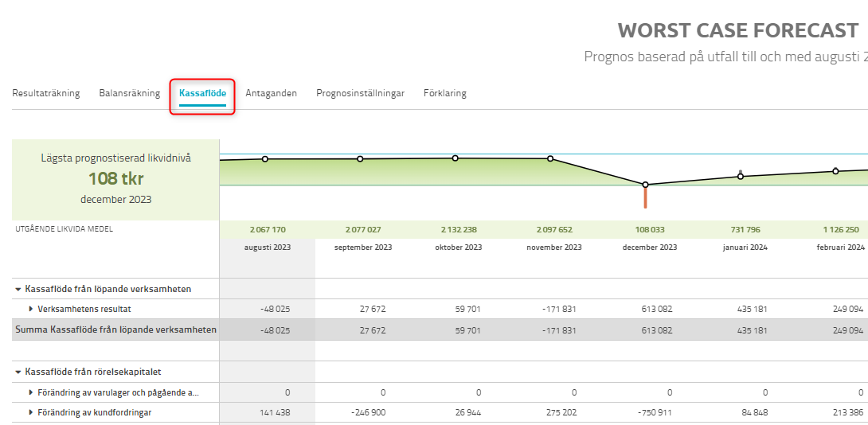868x425 pixels.
Task: Click the februari 2024 chart data point
Action: click(x=836, y=171)
